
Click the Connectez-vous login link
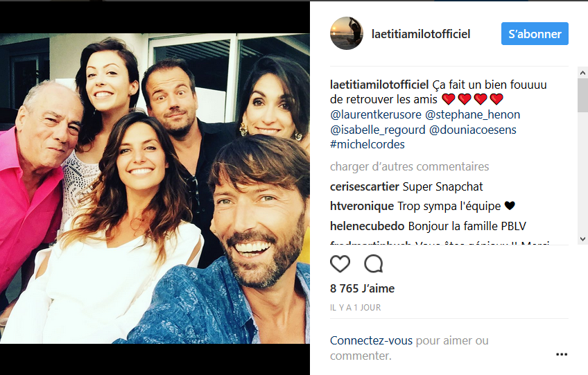pos(371,341)
